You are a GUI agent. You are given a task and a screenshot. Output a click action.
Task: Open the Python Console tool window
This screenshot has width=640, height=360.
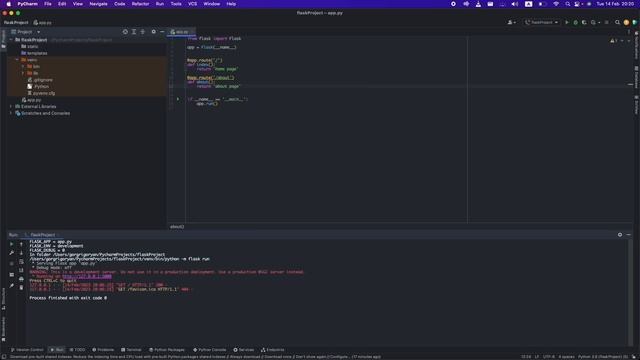pyautogui.click(x=209, y=350)
